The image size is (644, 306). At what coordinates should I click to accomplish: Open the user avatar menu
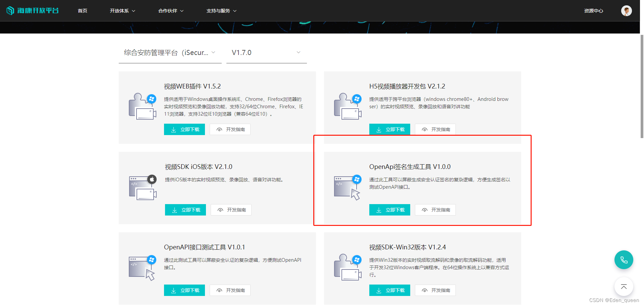pyautogui.click(x=626, y=11)
